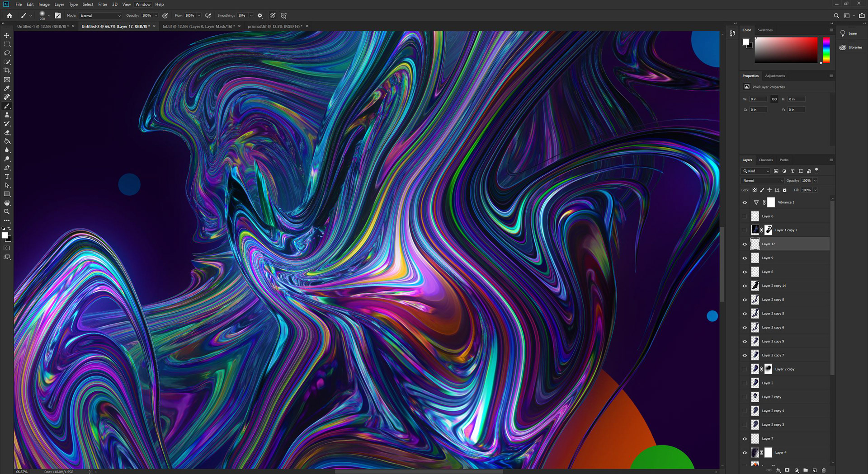
Task: Open the Layers panel options menu
Action: [x=831, y=160]
